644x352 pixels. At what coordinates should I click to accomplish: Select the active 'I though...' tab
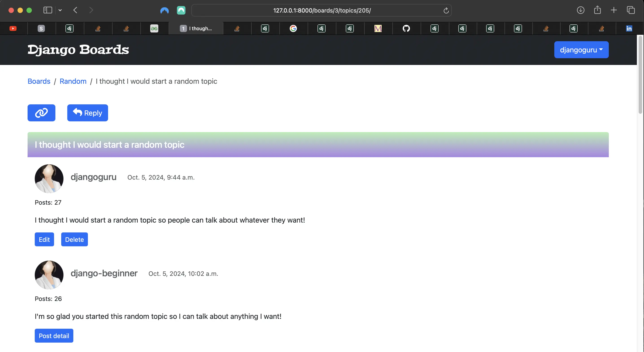[x=196, y=28]
